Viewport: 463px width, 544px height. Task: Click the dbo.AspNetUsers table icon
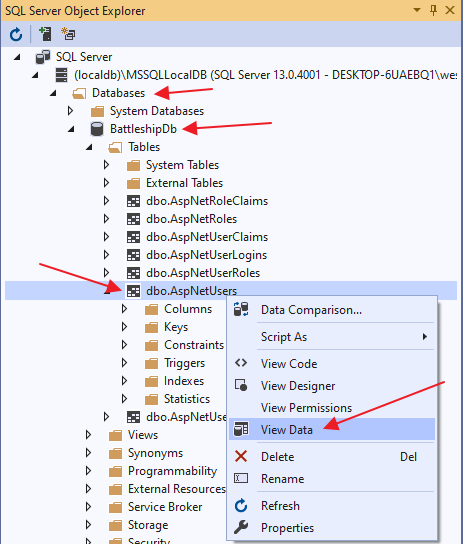coord(134,291)
